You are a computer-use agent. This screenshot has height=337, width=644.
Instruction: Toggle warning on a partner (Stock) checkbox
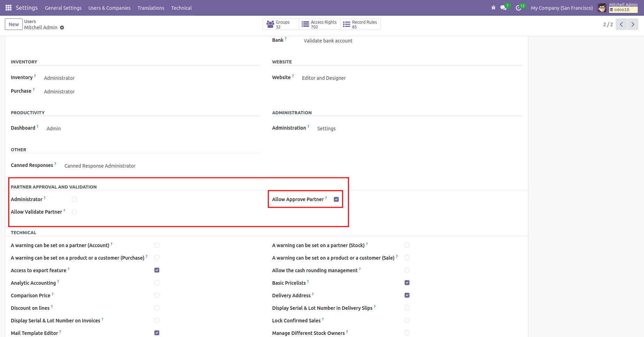click(x=407, y=245)
